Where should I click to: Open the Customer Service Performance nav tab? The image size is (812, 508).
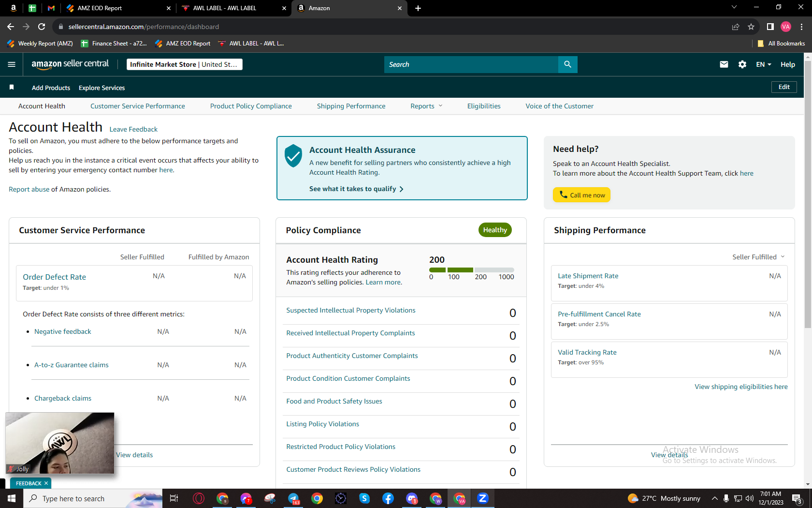pyautogui.click(x=138, y=106)
